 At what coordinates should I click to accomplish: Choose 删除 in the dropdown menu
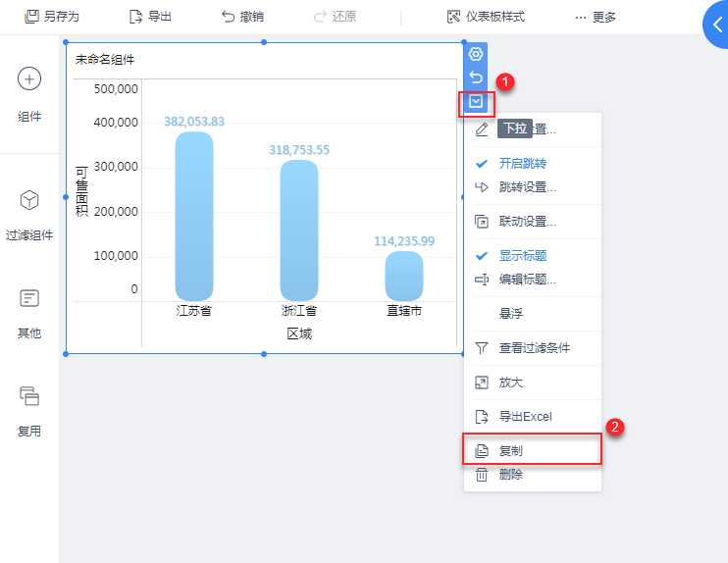coord(510,475)
